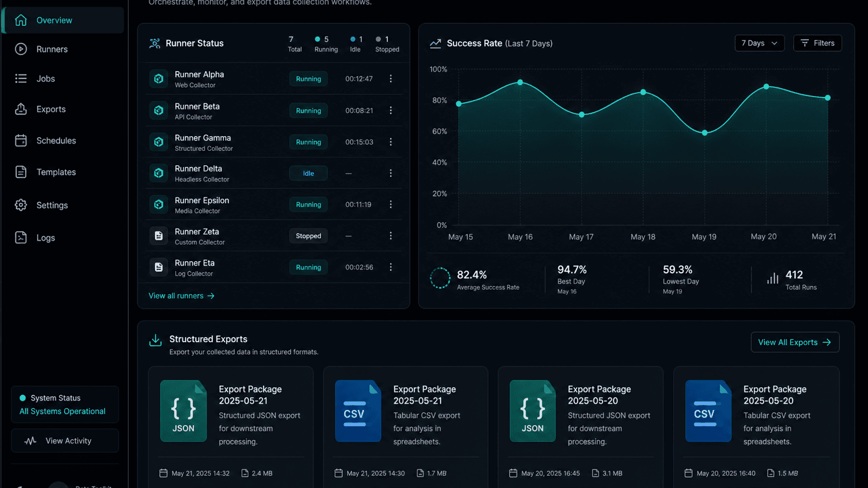Open Runner Epsilon's three-dot options menu
The image size is (868, 488).
[x=391, y=204]
